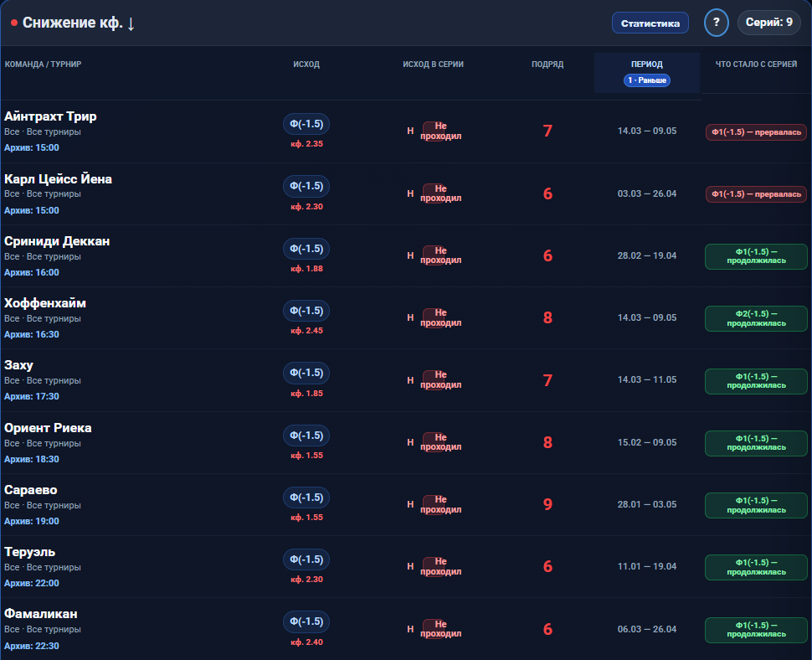Open the Ориент Риека team name
812x660 pixels.
pos(48,428)
